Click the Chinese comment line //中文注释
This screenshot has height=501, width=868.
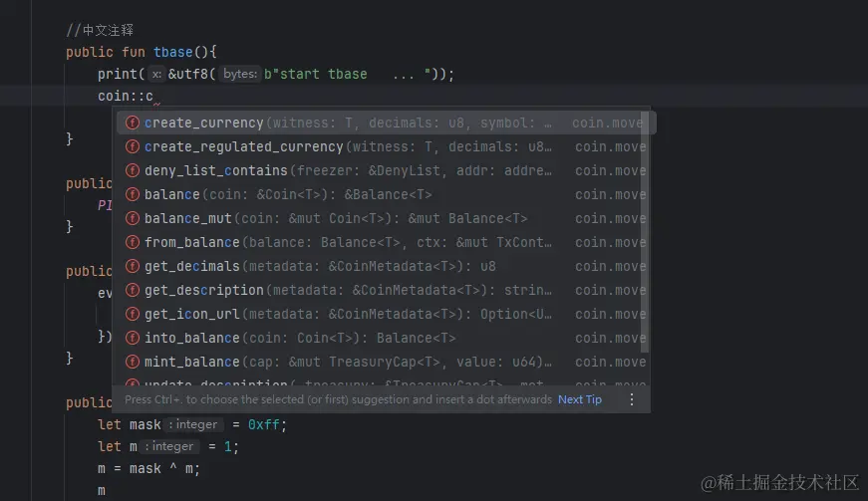(100, 30)
